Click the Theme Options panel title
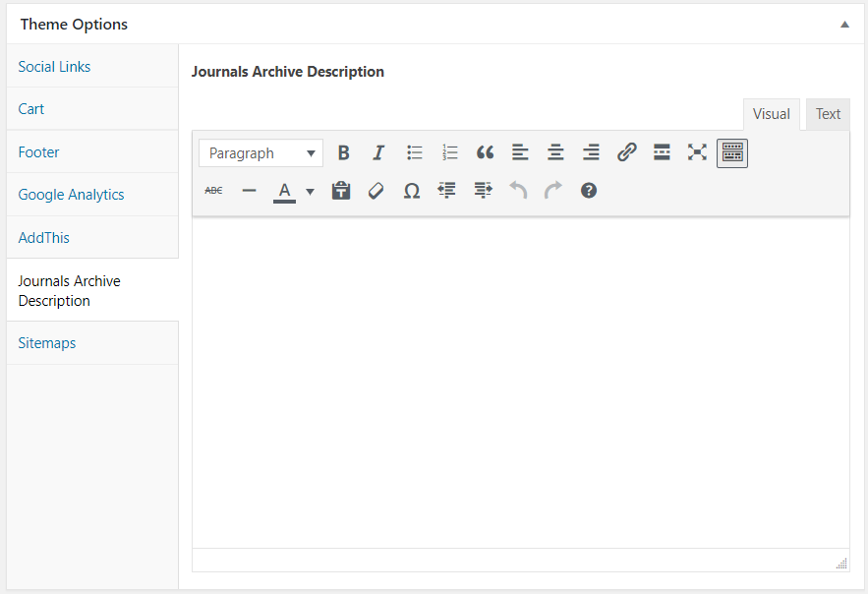This screenshot has height=594, width=868. pos(74,25)
